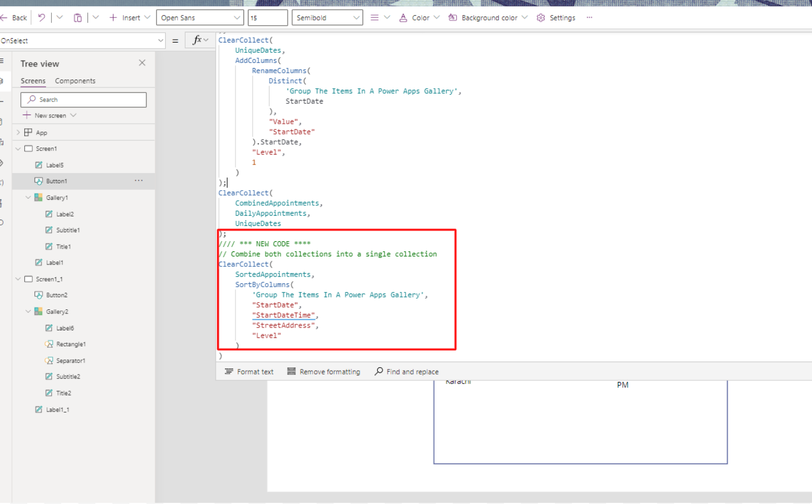This screenshot has height=504, width=812.
Task: Switch to the Components tab
Action: pos(75,81)
